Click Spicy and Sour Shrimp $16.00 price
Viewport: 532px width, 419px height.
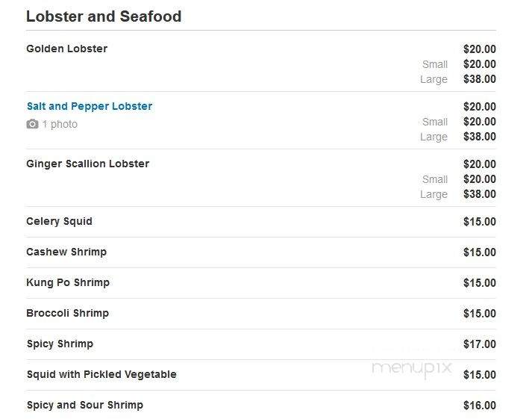(x=480, y=405)
